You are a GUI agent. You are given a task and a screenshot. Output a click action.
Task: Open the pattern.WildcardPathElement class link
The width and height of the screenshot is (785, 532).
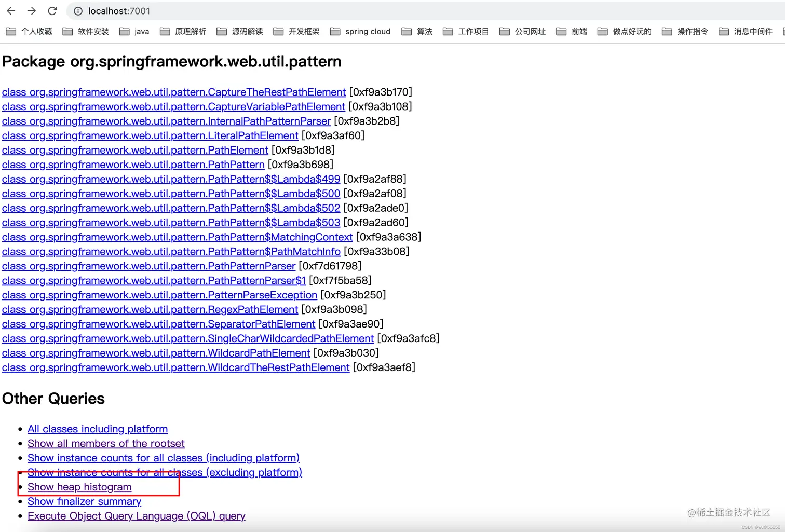click(156, 353)
